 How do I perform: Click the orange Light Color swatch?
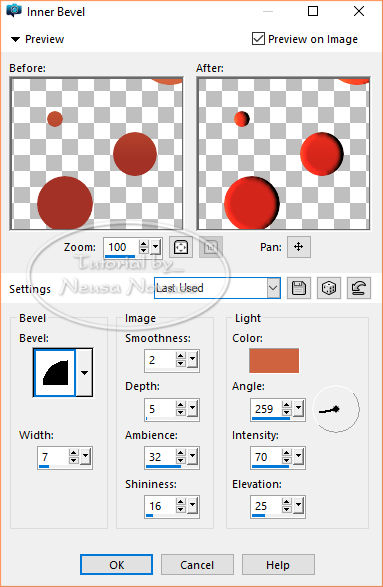tap(274, 361)
